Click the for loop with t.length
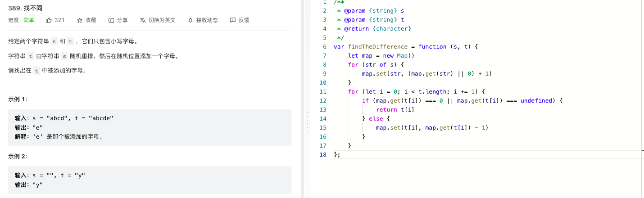644x198 pixels. pos(417,92)
